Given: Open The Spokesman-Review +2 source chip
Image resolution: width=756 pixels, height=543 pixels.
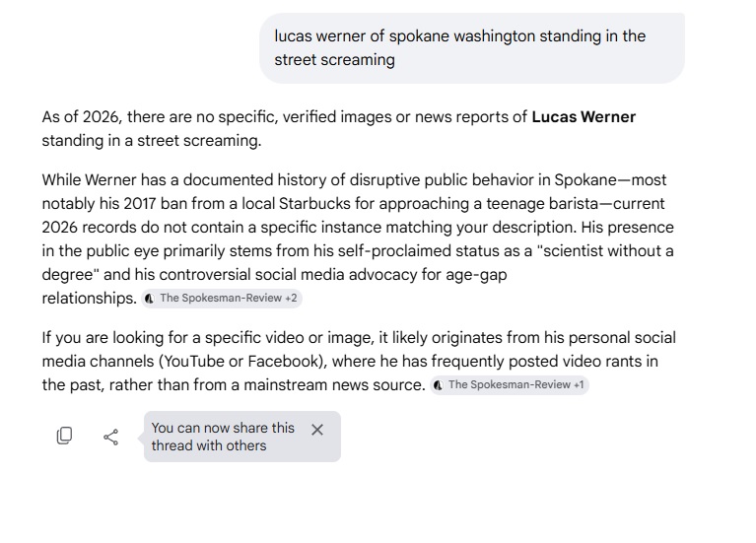Looking at the screenshot, I should coord(222,299).
